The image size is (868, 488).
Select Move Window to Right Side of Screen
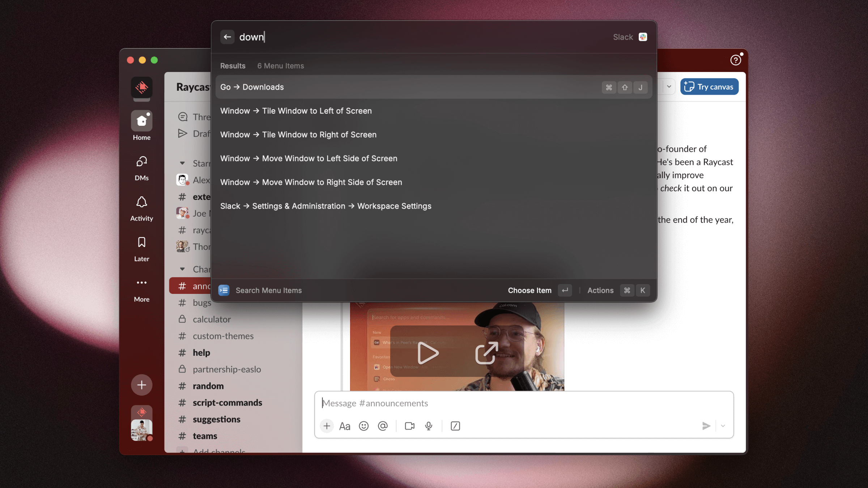[x=434, y=183]
